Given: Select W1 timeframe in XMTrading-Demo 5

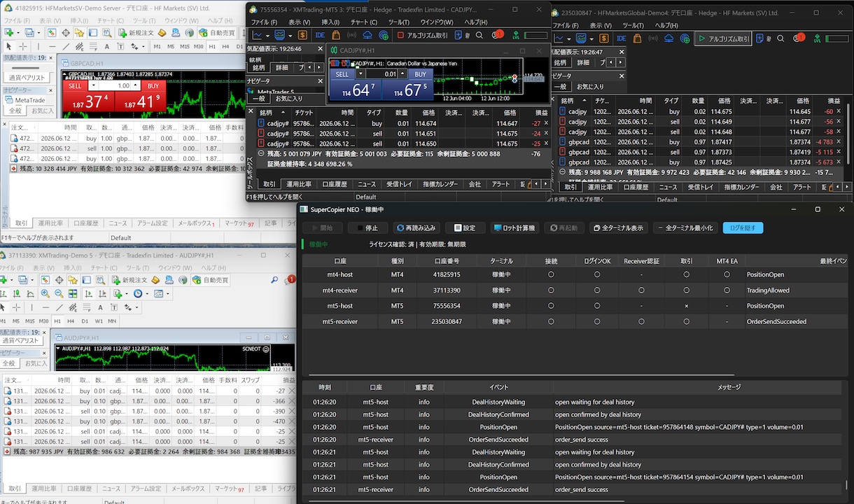Looking at the screenshot, I should [x=99, y=321].
